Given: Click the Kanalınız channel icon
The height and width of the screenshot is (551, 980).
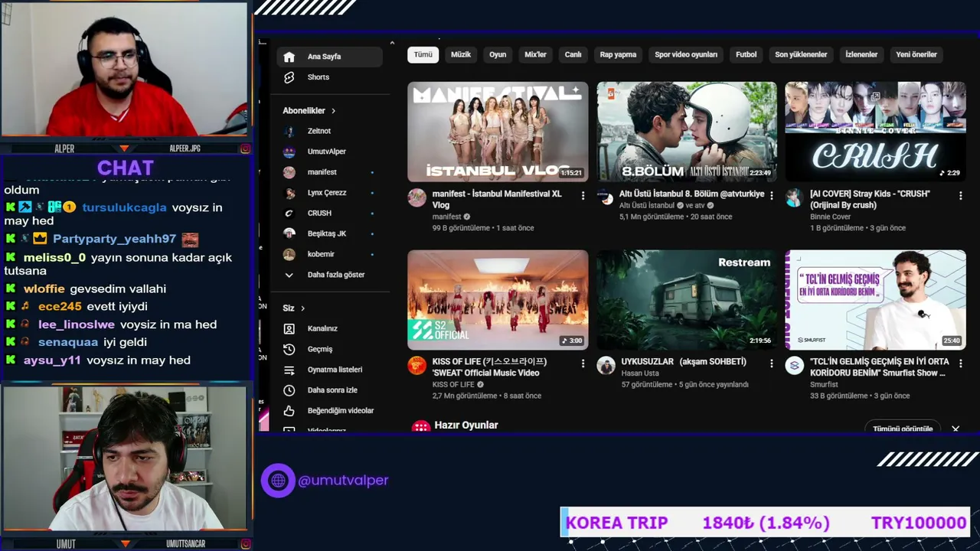Looking at the screenshot, I should [289, 328].
